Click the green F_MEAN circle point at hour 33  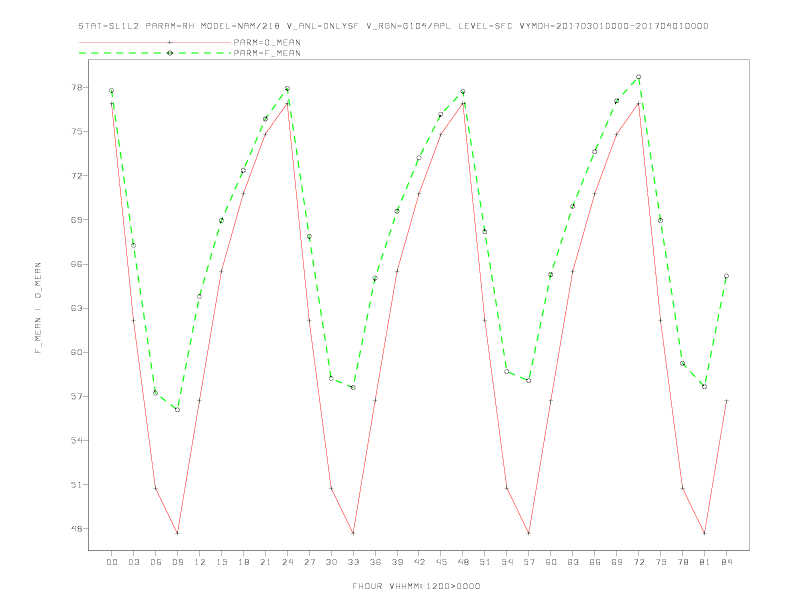353,388
